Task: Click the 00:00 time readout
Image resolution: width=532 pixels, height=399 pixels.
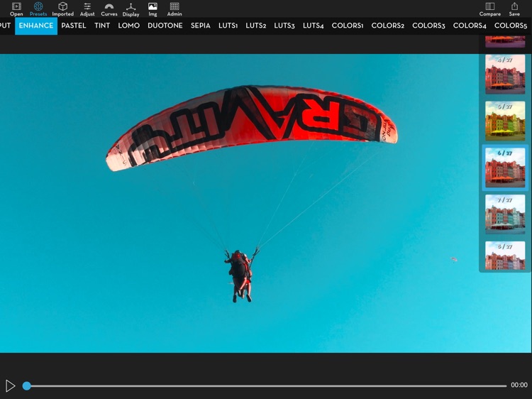Action: [x=519, y=385]
